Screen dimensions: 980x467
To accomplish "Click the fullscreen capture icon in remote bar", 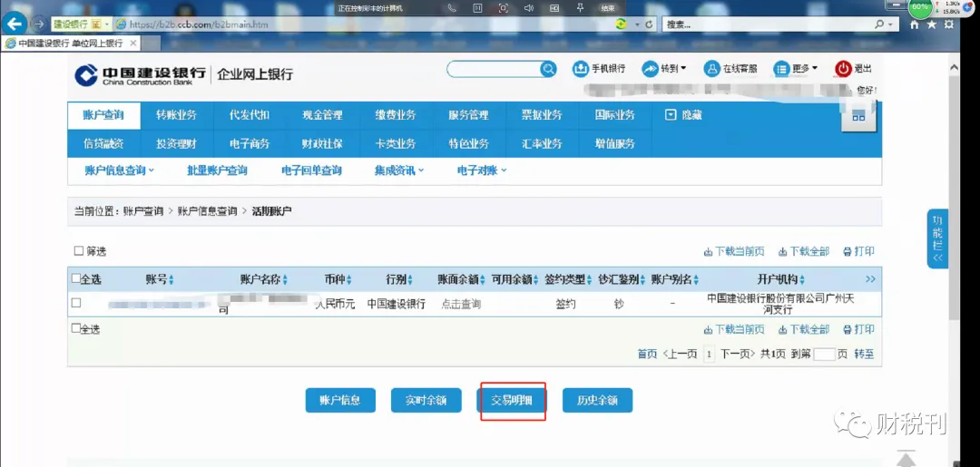I will coord(503,8).
